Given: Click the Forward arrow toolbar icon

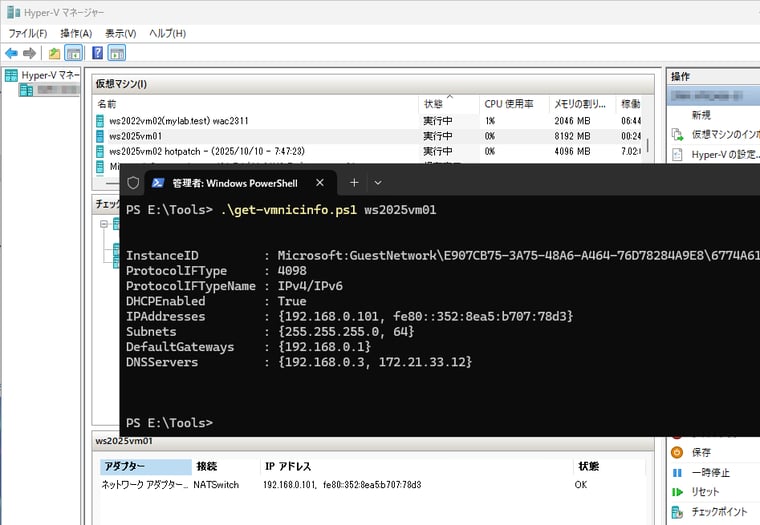Looking at the screenshot, I should pyautogui.click(x=30, y=53).
